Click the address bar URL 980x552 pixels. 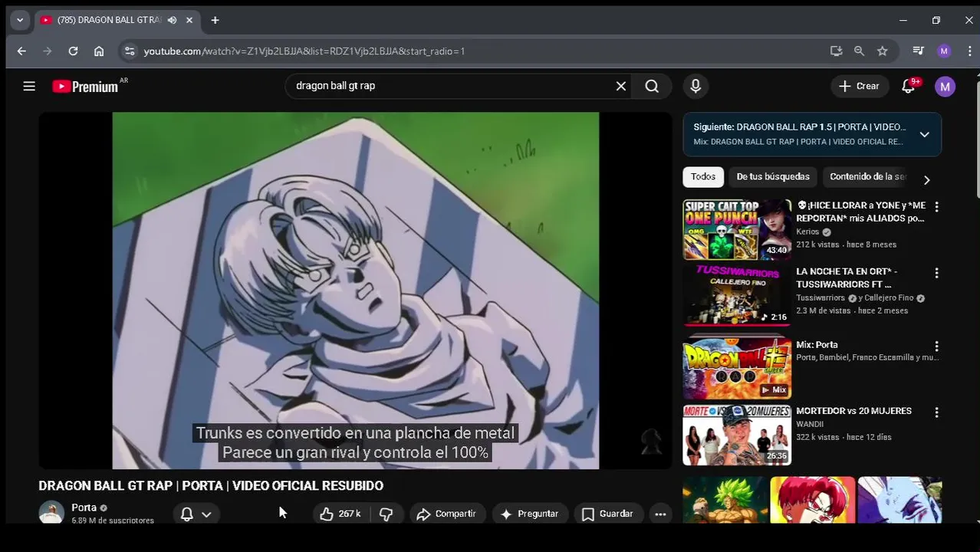tap(304, 51)
